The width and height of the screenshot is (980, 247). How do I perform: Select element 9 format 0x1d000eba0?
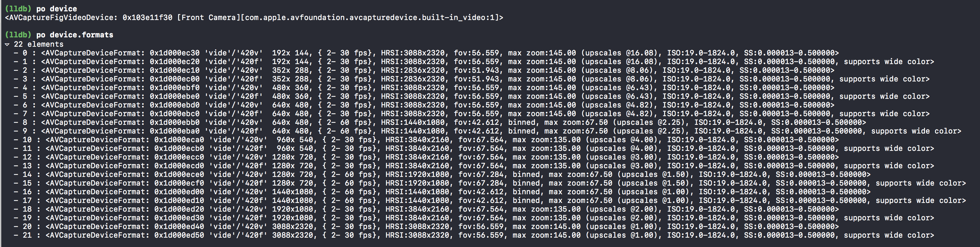point(487,131)
